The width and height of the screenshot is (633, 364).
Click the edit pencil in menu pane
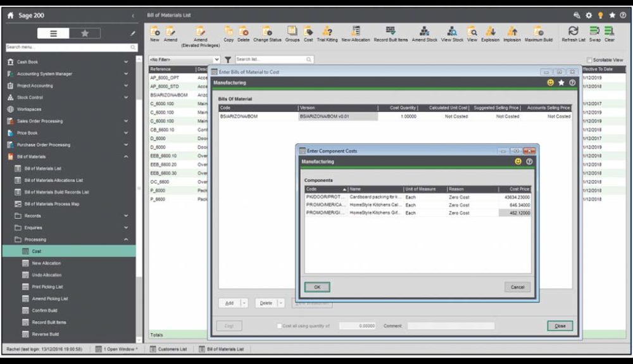[x=133, y=34]
